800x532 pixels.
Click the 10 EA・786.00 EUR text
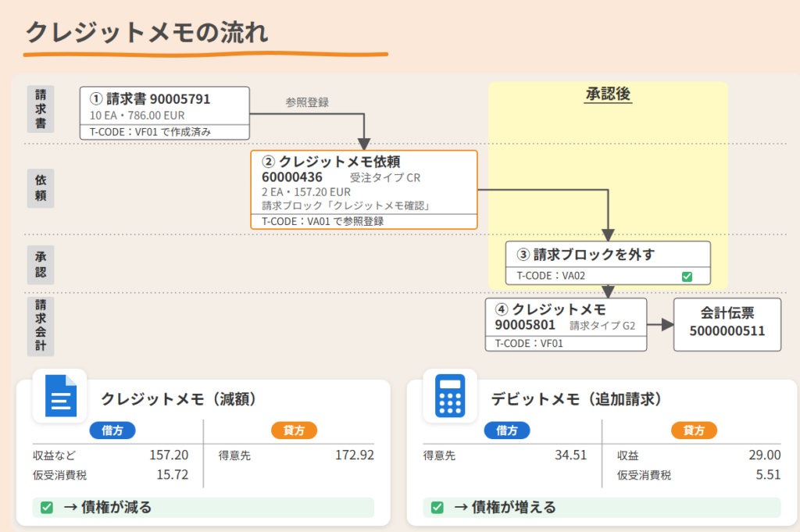[x=137, y=116]
